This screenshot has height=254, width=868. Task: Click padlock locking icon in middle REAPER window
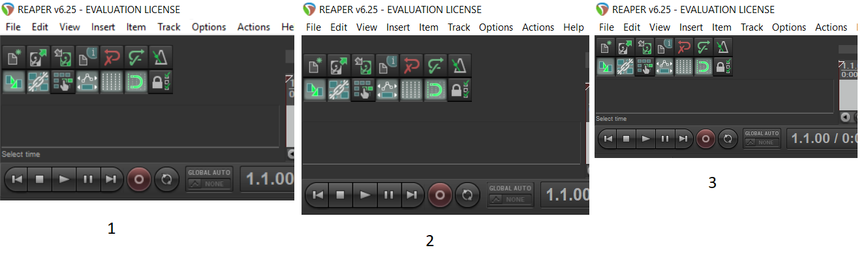(460, 89)
